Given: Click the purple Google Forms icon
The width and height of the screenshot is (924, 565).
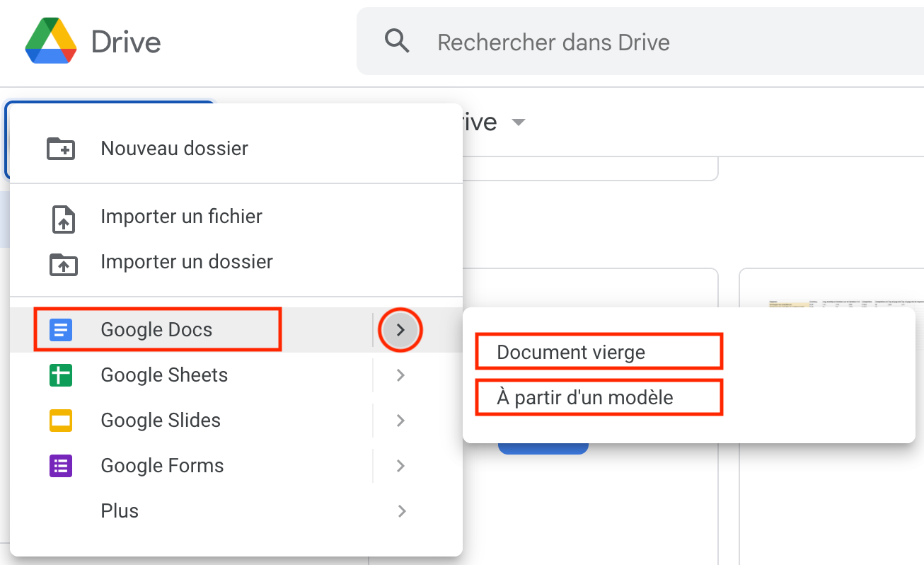Looking at the screenshot, I should click(x=61, y=466).
